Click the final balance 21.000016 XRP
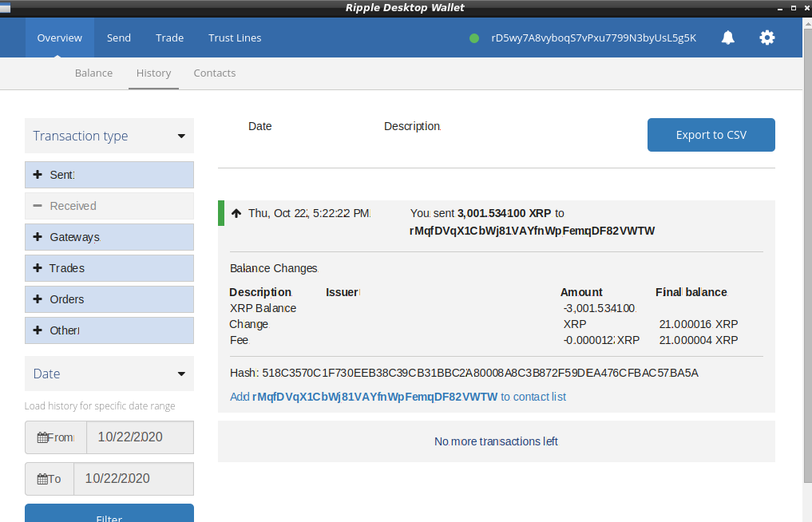 coord(699,324)
